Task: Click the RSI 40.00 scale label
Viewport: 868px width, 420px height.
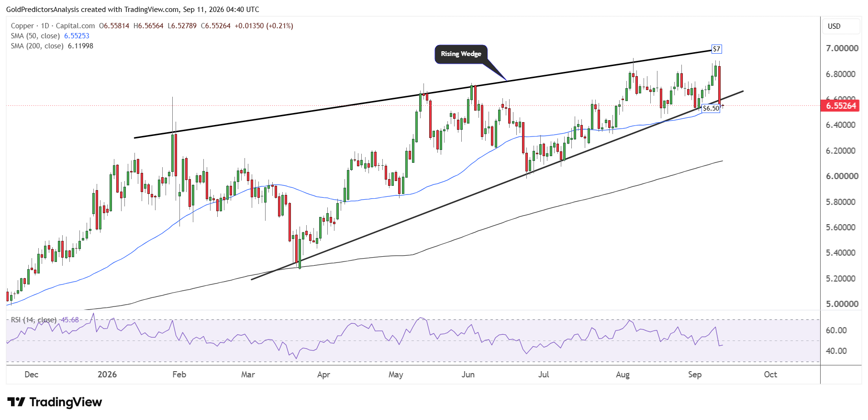Action: 836,351
